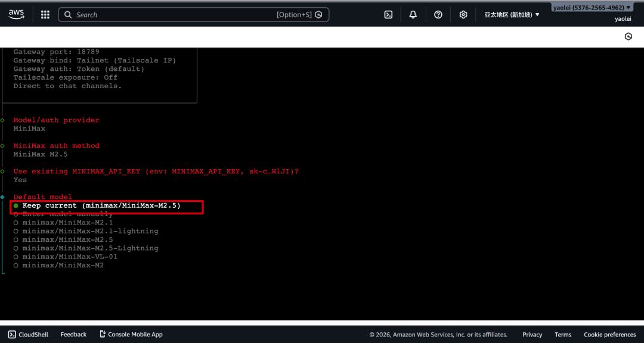This screenshot has height=343, width=644.
Task: Open the Privacy link
Action: (532, 335)
